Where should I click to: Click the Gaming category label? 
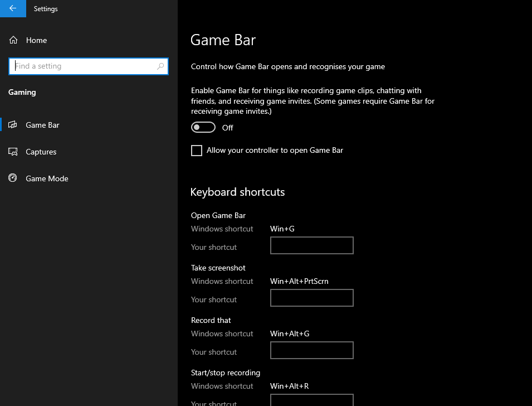pos(22,93)
